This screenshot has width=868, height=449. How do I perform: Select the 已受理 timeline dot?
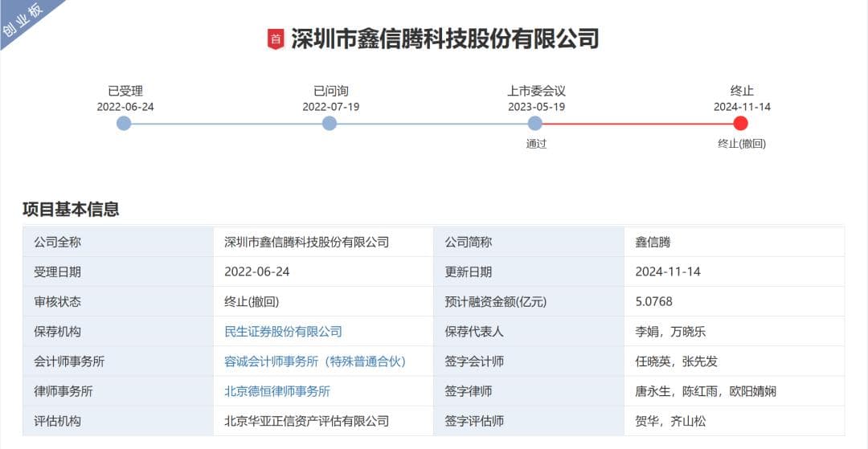coord(124,123)
